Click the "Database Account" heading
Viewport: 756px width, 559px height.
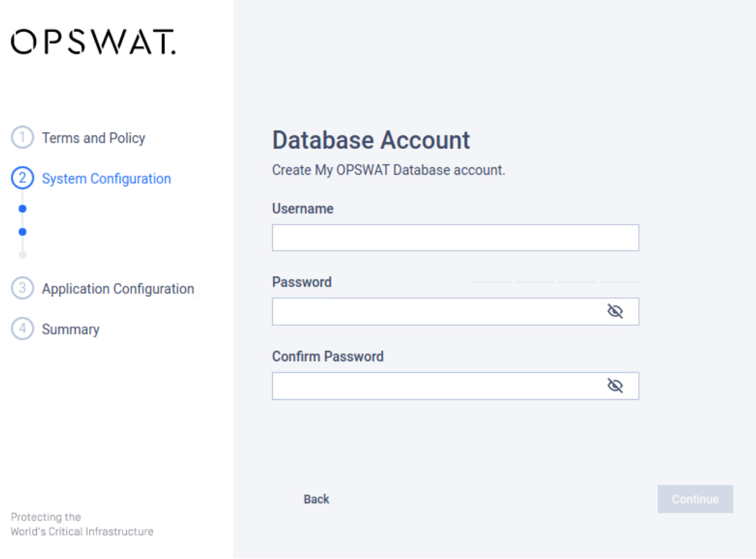pos(371,140)
